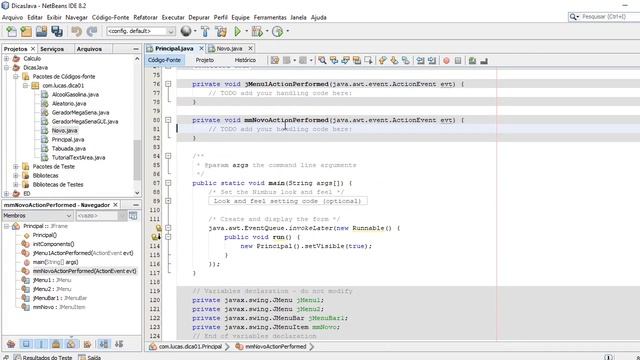This screenshot has width=640, height=360.
Task: Click the Undo arrow in toolbar
Action: click(x=76, y=31)
